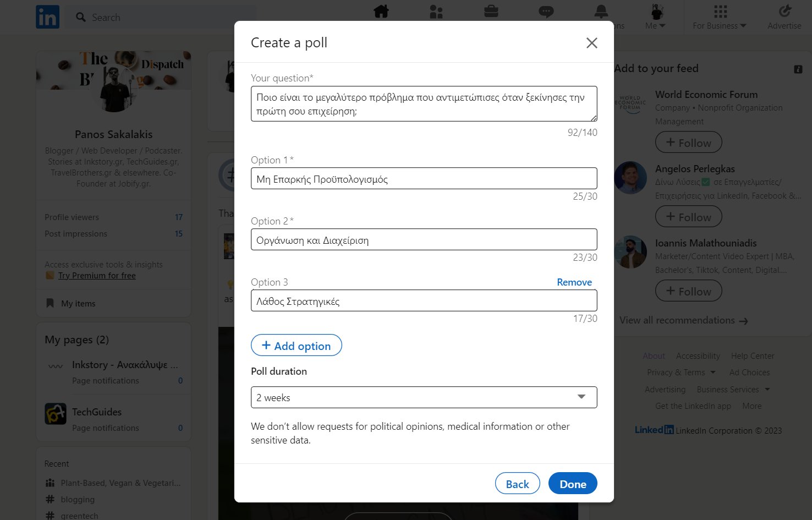Go Back from the poll dialog
Viewport: 812px width, 520px height.
click(x=517, y=484)
